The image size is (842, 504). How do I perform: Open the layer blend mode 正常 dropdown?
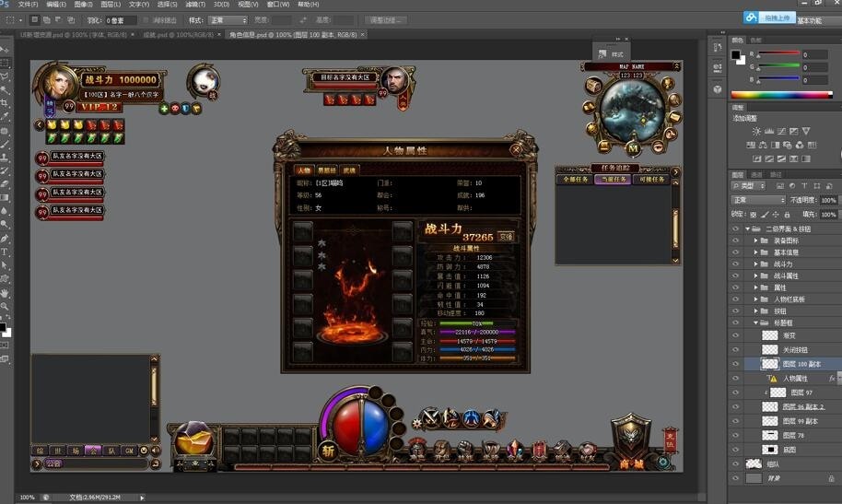pyautogui.click(x=759, y=200)
